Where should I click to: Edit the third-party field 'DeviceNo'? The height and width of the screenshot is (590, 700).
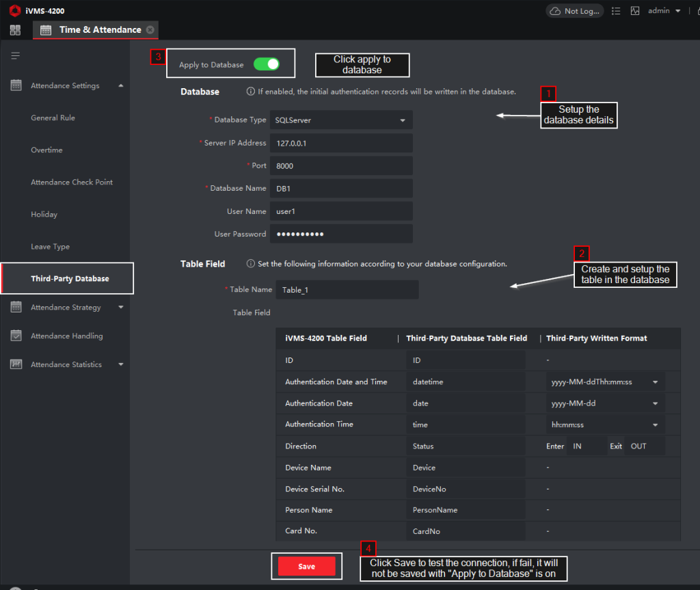466,489
